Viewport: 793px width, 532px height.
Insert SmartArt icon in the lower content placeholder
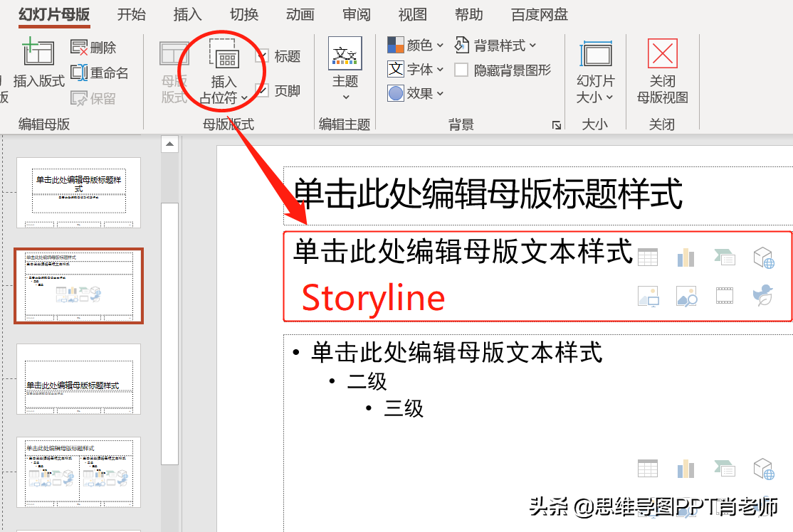point(724,468)
